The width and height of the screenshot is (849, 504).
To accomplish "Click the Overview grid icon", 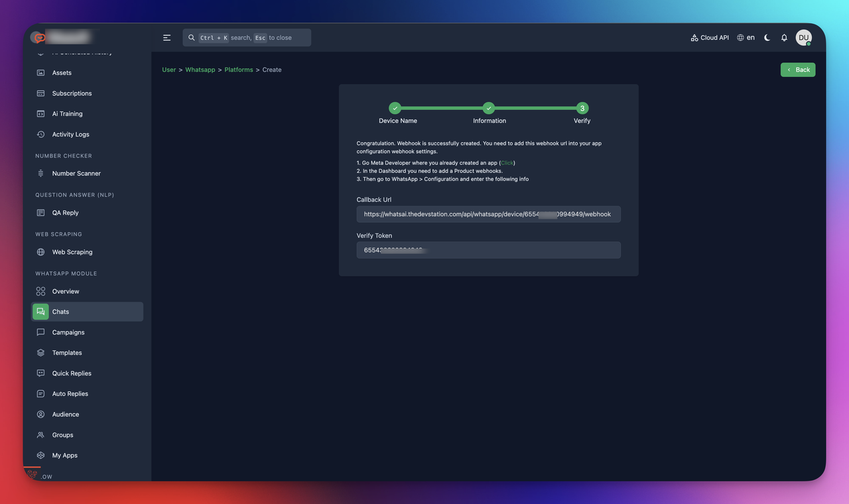I will (40, 291).
